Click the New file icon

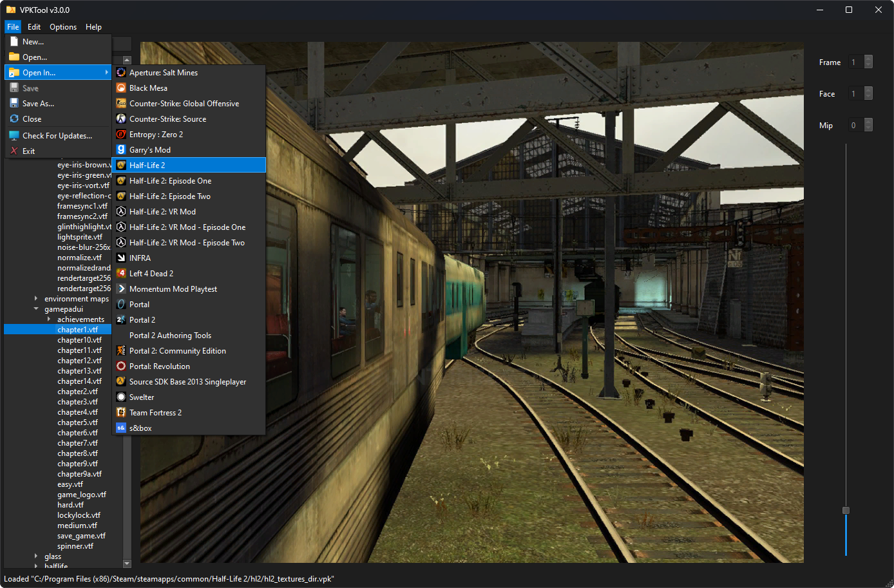14,41
